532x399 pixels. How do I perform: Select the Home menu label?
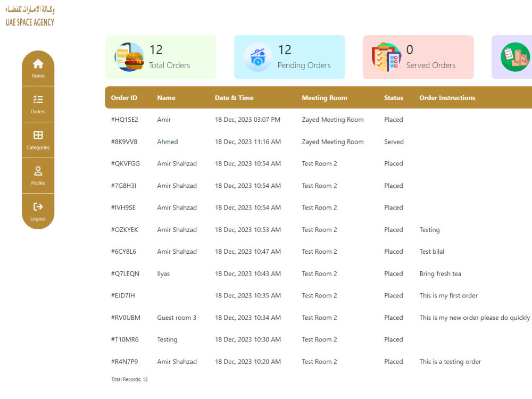(38, 76)
